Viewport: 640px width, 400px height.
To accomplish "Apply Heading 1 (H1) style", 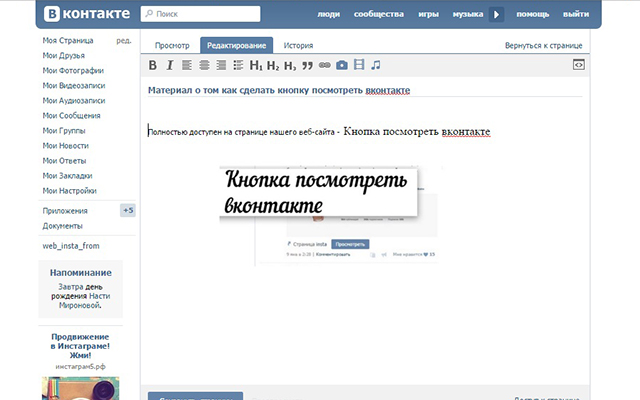I will [256, 65].
